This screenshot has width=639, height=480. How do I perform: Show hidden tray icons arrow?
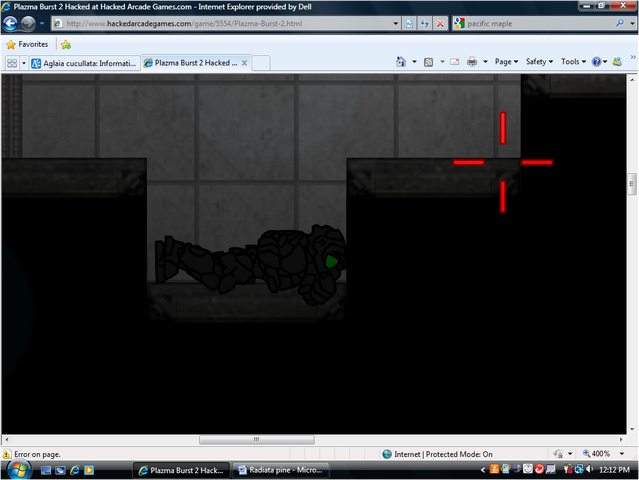click(x=483, y=470)
